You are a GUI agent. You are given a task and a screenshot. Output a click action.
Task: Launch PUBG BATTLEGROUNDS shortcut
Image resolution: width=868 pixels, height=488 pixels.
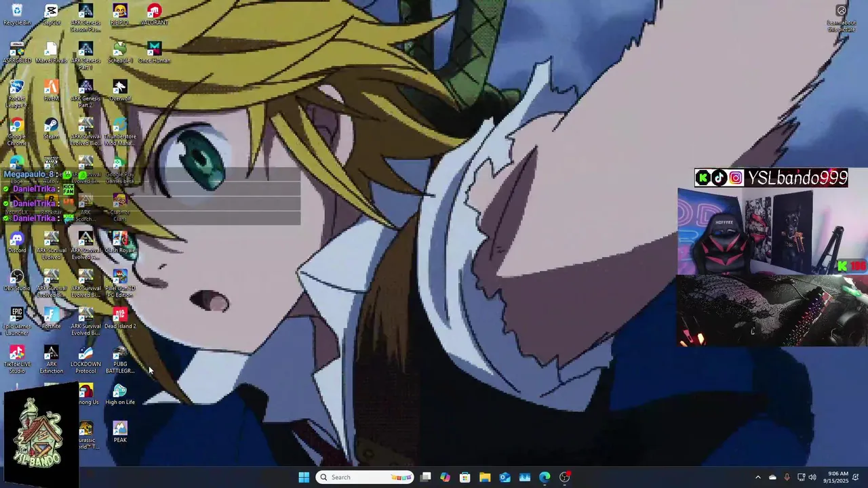tap(120, 359)
